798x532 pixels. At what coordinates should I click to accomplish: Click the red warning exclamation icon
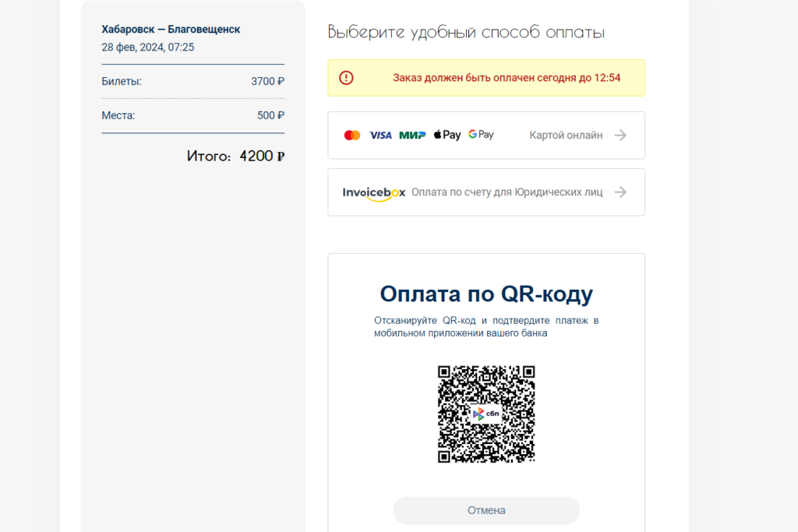coord(347,78)
